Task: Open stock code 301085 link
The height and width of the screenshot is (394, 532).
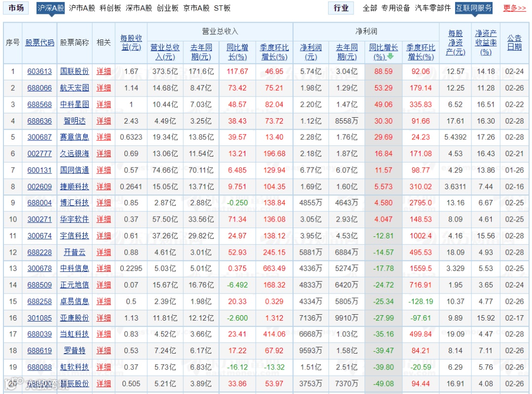Action: 40,318
